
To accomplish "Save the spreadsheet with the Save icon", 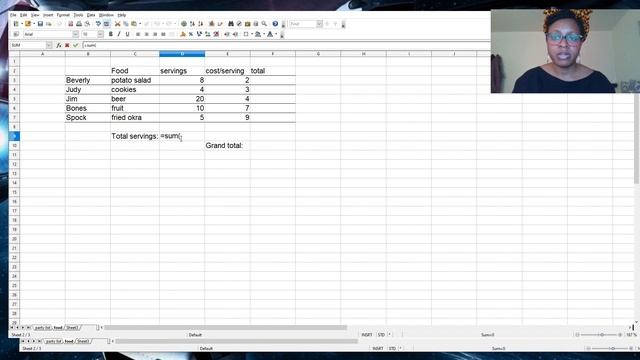I will tap(40, 24).
